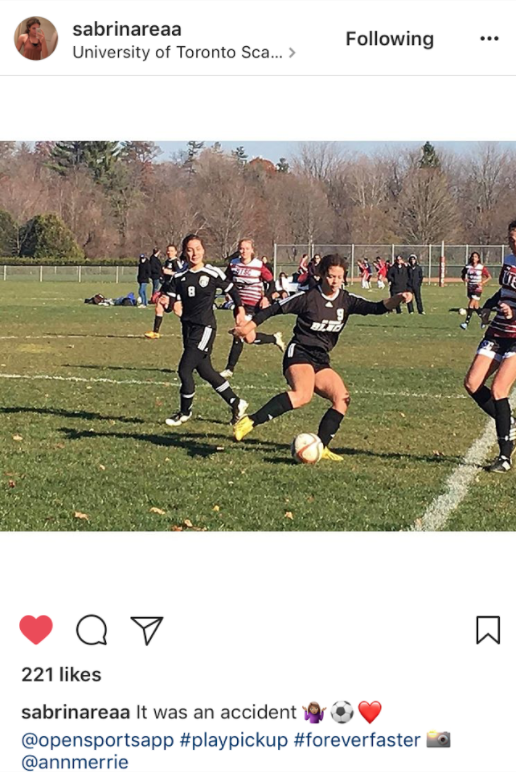
Task: View the 221 likes list
Action: (62, 675)
